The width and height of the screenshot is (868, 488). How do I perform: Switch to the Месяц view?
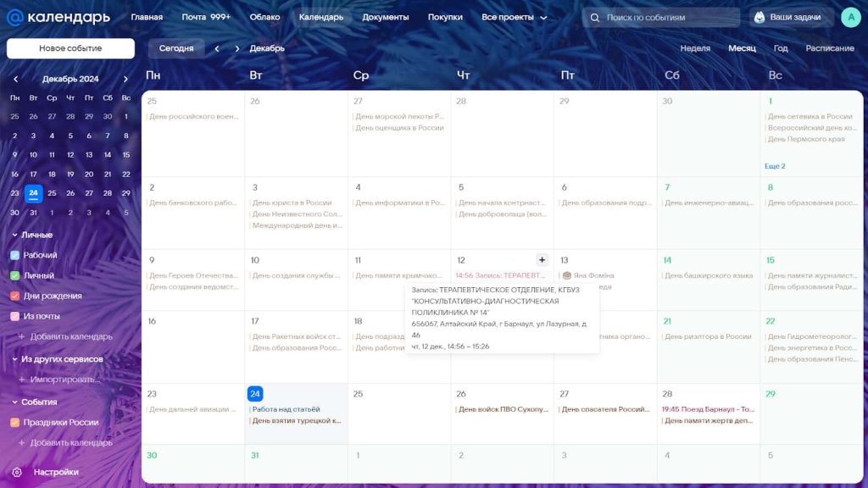[x=742, y=48]
